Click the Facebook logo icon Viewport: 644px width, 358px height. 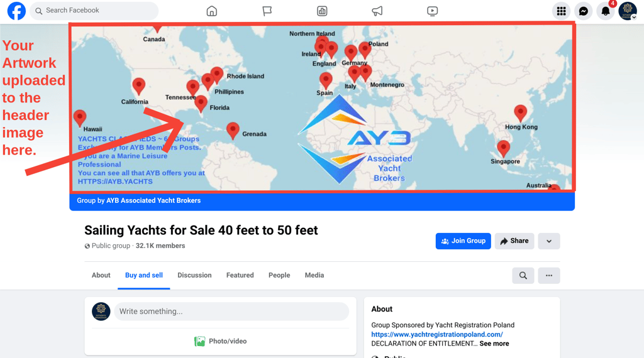[16, 11]
